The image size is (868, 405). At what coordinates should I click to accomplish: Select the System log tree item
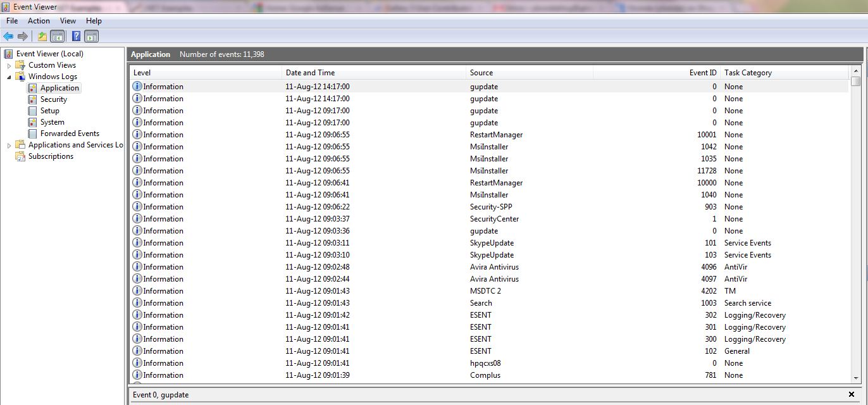coord(53,122)
